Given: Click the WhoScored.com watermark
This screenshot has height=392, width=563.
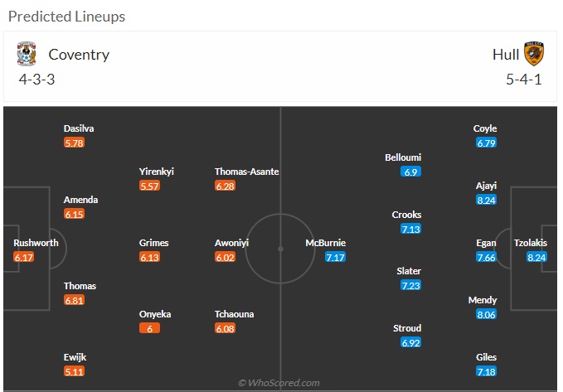Looking at the screenshot, I should [279, 383].
